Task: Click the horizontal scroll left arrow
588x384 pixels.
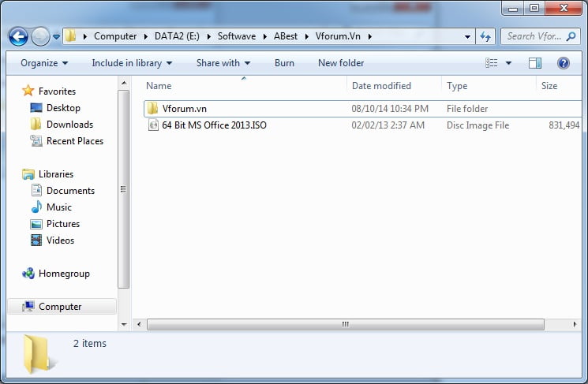Action: pyautogui.click(x=139, y=324)
